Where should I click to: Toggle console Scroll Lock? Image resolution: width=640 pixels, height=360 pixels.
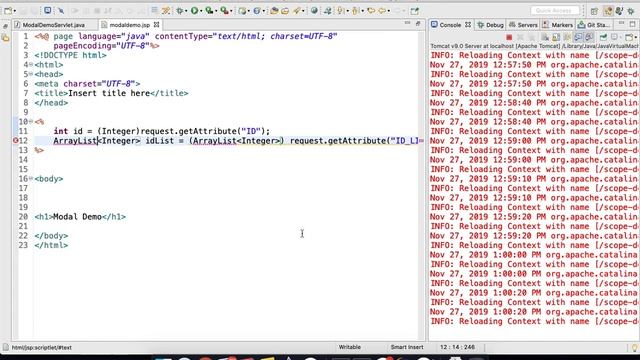[x=556, y=37]
